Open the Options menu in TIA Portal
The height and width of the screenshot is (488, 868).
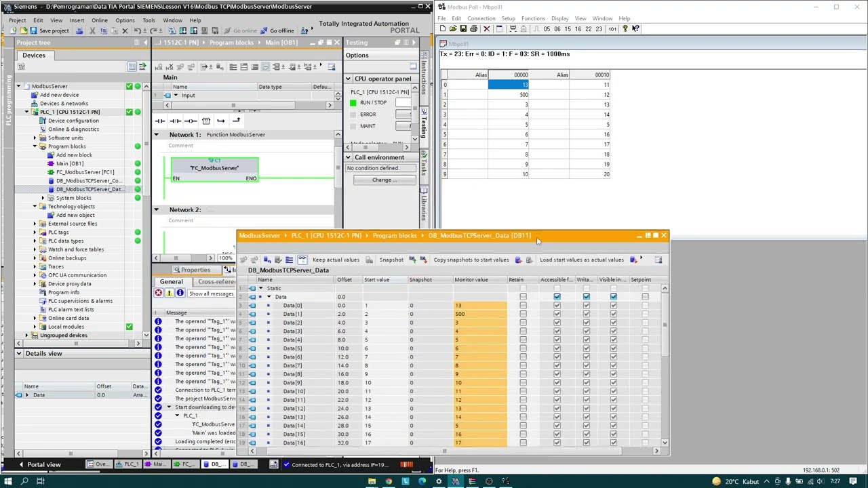[125, 20]
